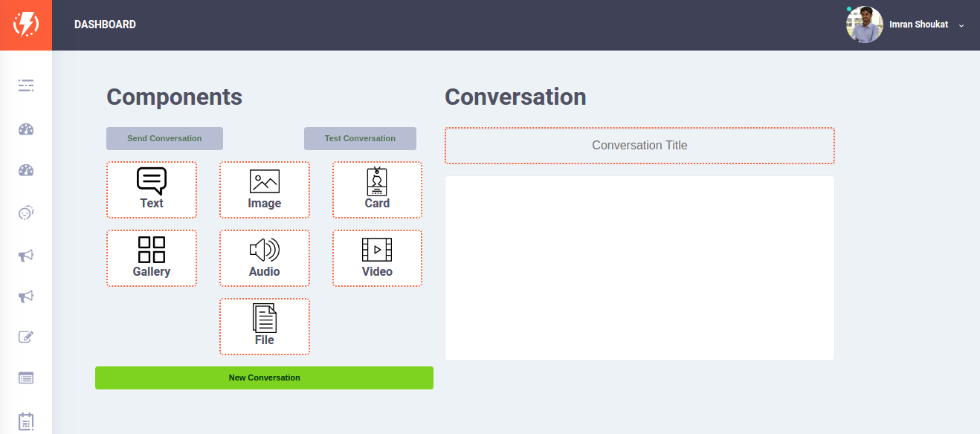Select the Video component
Viewport: 980px width, 434px height.
377,258
